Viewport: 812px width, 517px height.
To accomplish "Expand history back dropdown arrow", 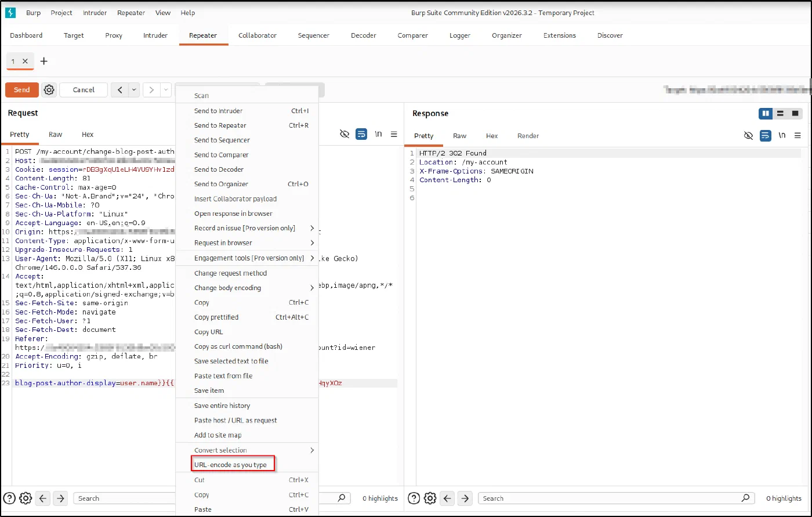I will 134,90.
